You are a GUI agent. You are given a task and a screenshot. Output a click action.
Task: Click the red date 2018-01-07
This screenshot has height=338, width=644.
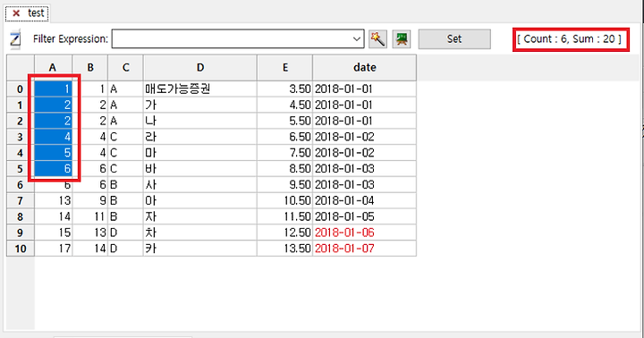pyautogui.click(x=364, y=249)
